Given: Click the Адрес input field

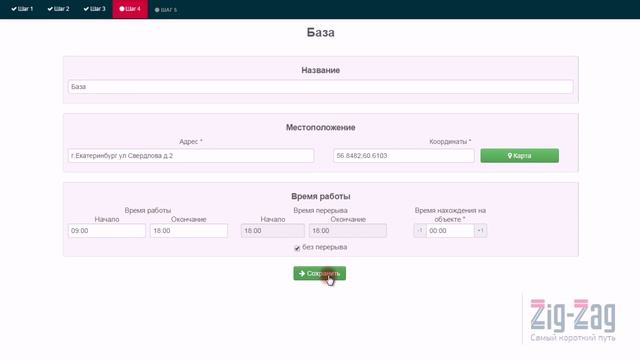Looking at the screenshot, I should [191, 156].
